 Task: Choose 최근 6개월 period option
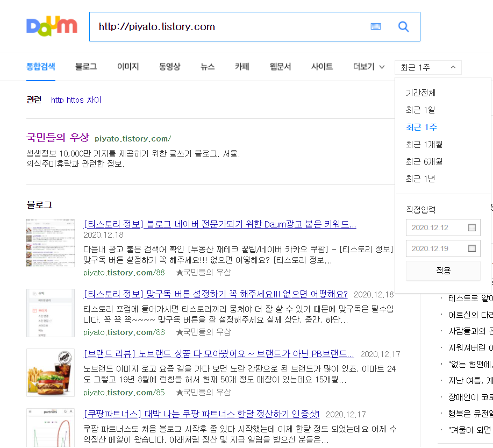click(x=424, y=162)
